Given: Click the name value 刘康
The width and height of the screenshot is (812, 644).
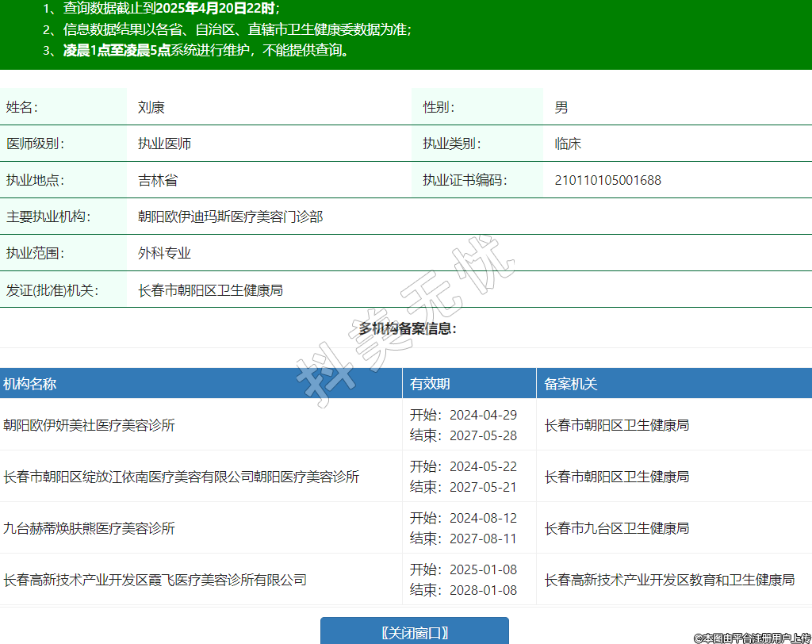Looking at the screenshot, I should [x=151, y=107].
